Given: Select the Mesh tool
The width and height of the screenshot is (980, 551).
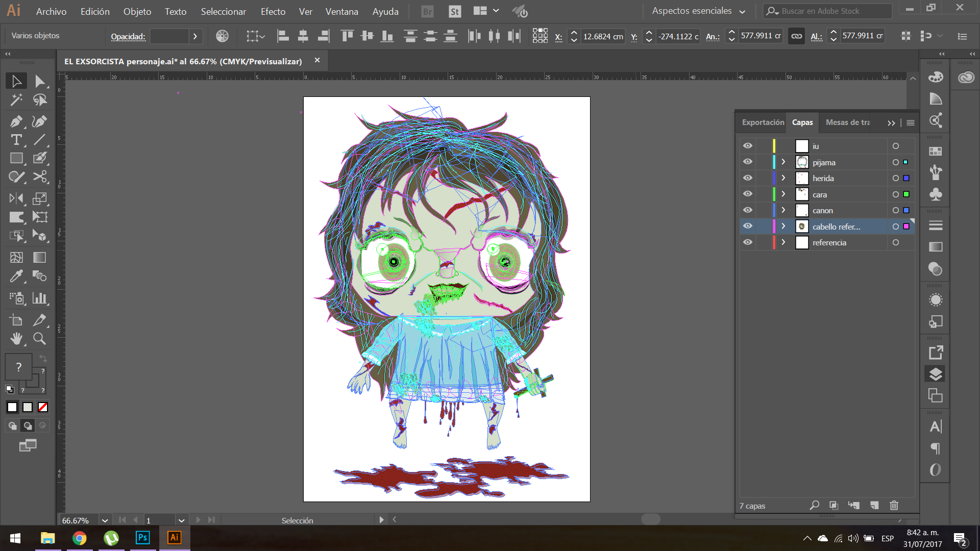Looking at the screenshot, I should point(16,258).
